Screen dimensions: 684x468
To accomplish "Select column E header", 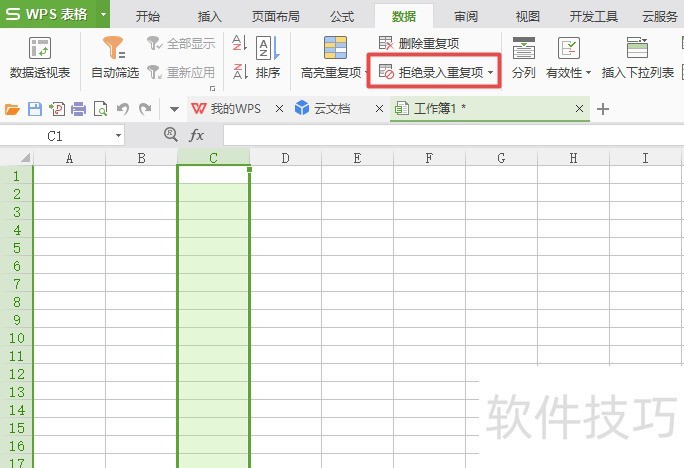I will coord(357,158).
